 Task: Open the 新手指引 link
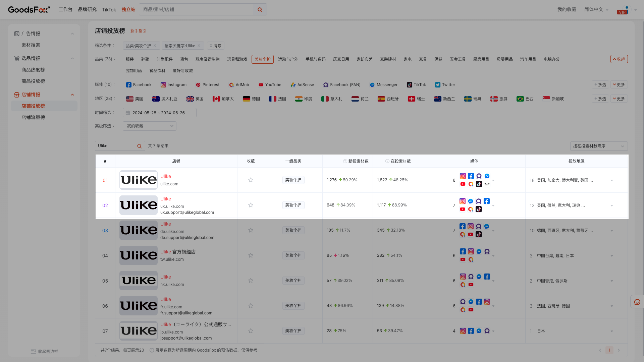138,31
